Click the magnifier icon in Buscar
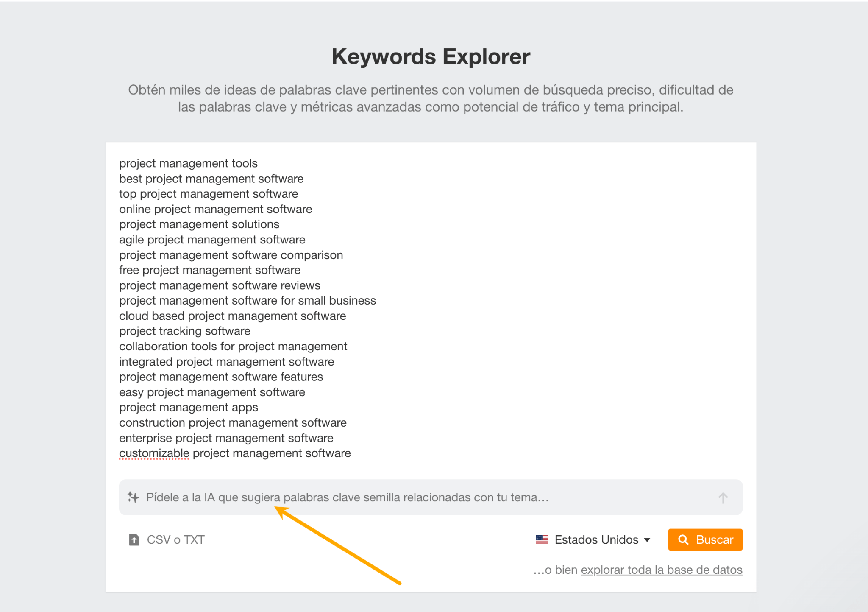Screen dimensions: 868x612 point(683,539)
